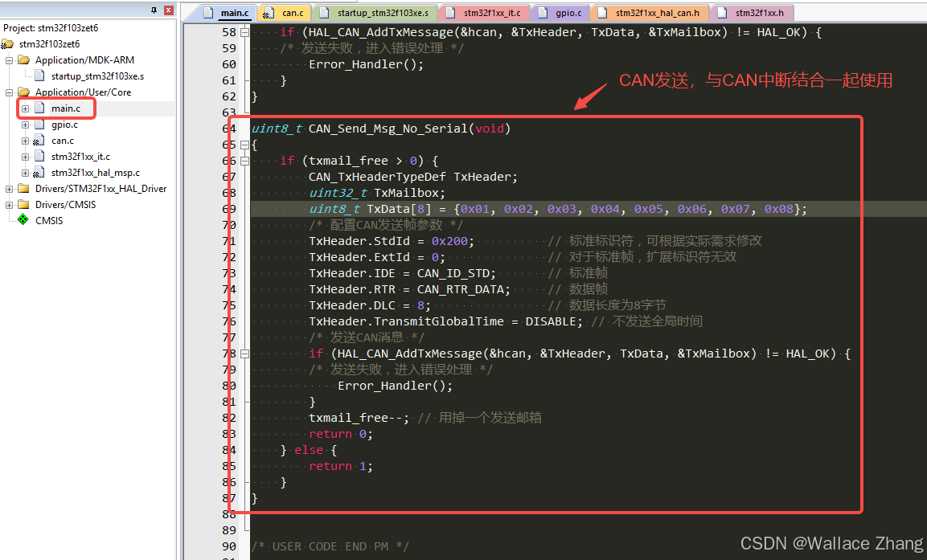The height and width of the screenshot is (560, 927).
Task: Click line number 89 in the gutter
Action: (229, 530)
